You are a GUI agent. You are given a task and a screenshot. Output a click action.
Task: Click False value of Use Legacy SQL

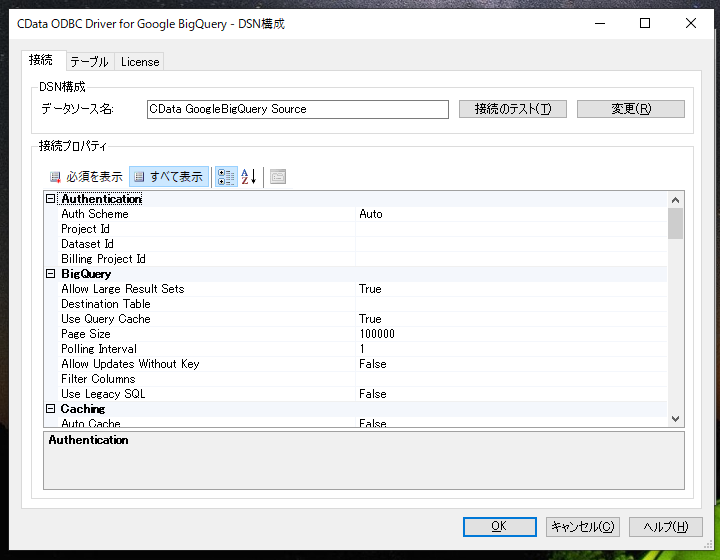click(372, 394)
